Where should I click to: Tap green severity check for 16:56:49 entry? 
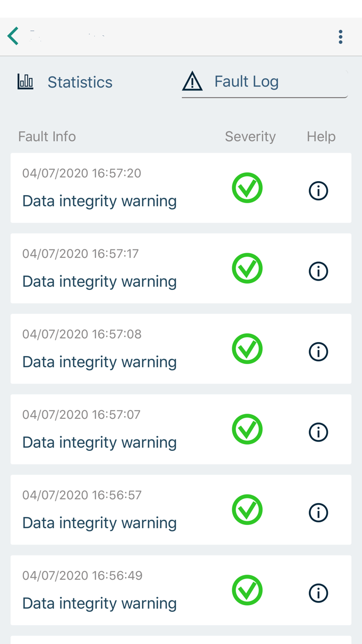[247, 590]
